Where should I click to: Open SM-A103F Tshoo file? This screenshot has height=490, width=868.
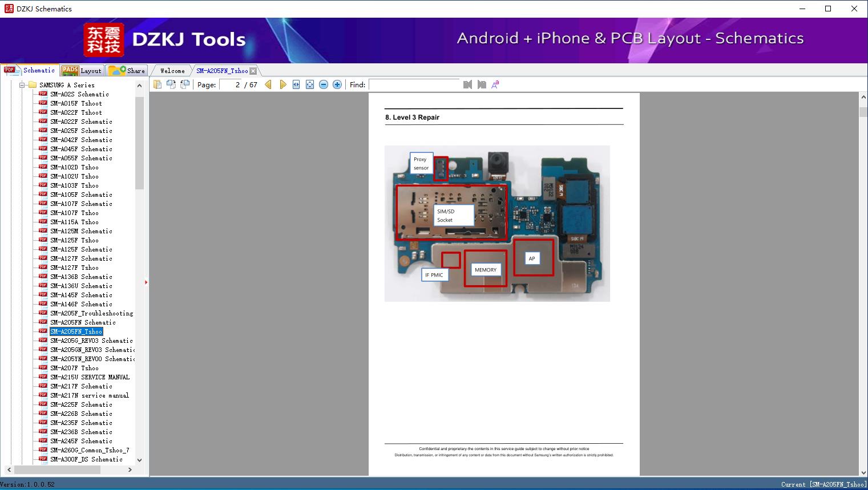(74, 185)
